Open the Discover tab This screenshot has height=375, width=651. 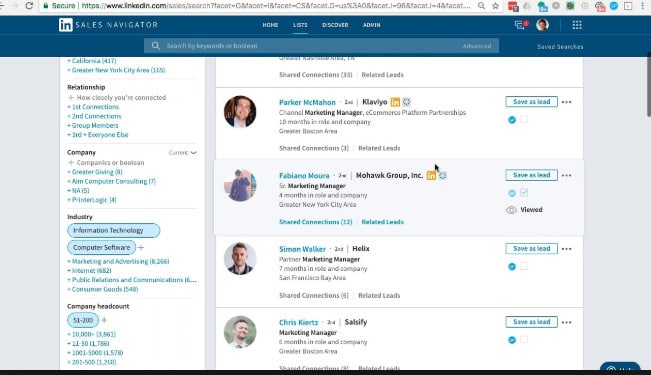[335, 25]
